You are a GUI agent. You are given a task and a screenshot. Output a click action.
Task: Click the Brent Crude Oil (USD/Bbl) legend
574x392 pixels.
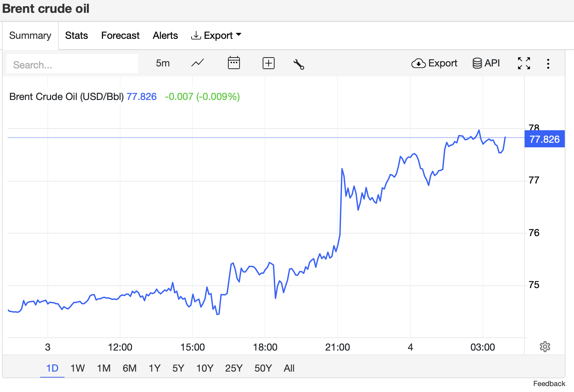point(66,97)
